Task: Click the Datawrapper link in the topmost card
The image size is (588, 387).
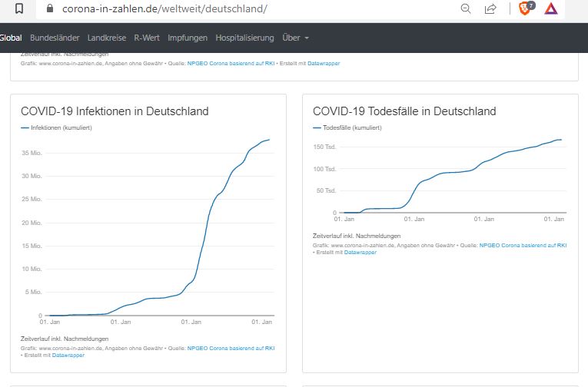Action: click(x=324, y=63)
